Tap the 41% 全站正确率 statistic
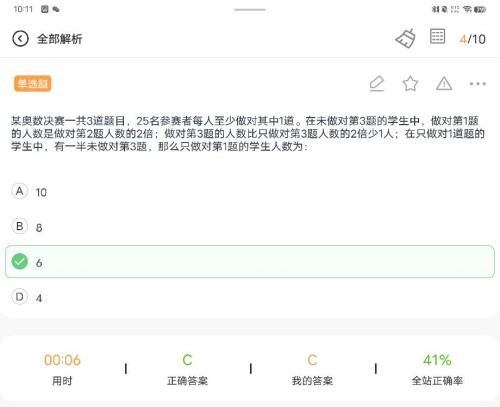This screenshot has height=407, width=500. coord(437,369)
